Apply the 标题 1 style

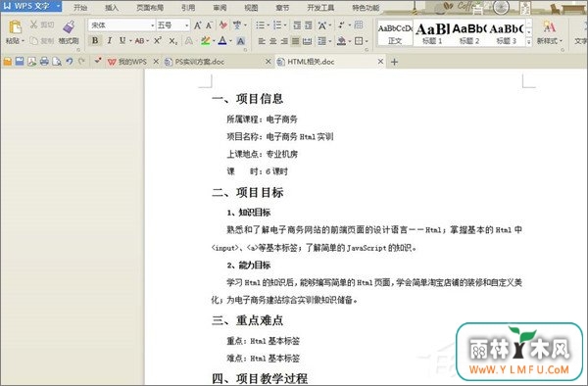pyautogui.click(x=432, y=33)
